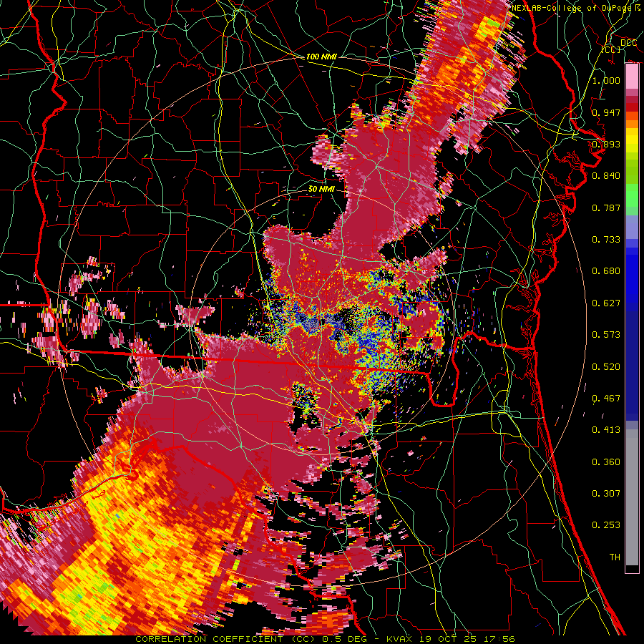
Task: Click the 17:56 timestamp in caption
Action: click(500, 639)
